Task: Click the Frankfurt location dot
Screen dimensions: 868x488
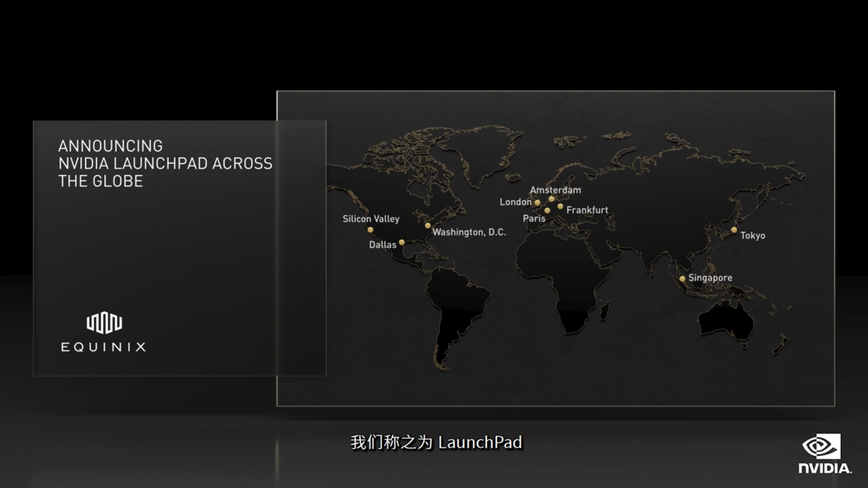Action: 560,206
